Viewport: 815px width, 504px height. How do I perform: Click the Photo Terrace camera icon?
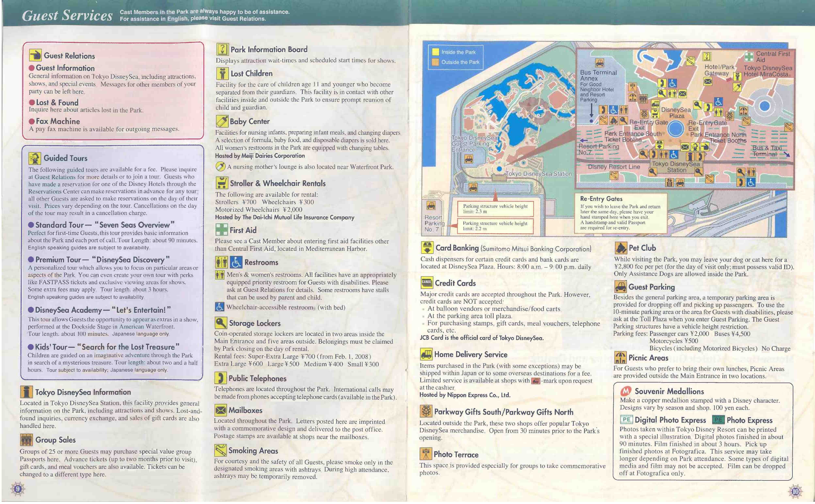[426, 454]
